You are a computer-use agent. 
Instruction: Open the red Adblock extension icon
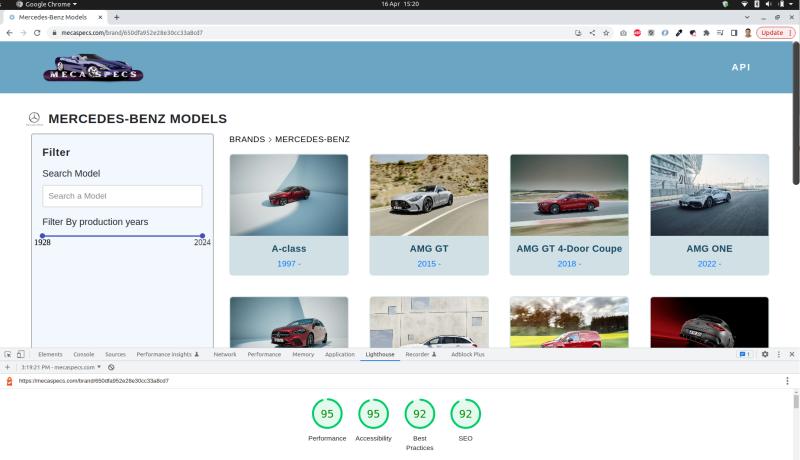coord(637,33)
